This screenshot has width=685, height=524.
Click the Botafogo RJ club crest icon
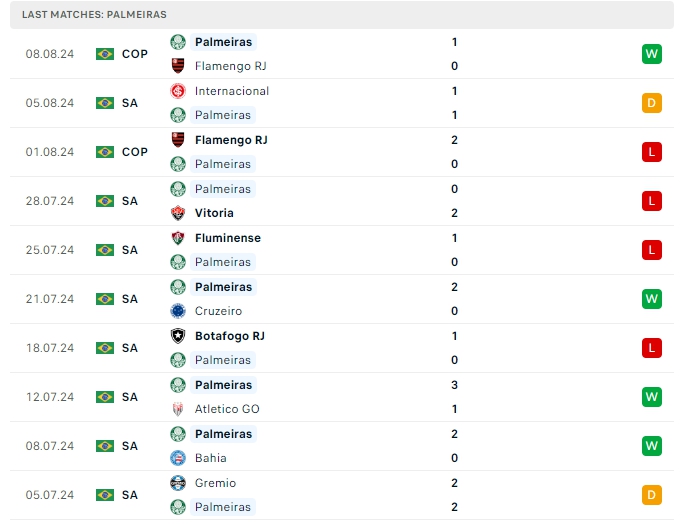point(178,336)
